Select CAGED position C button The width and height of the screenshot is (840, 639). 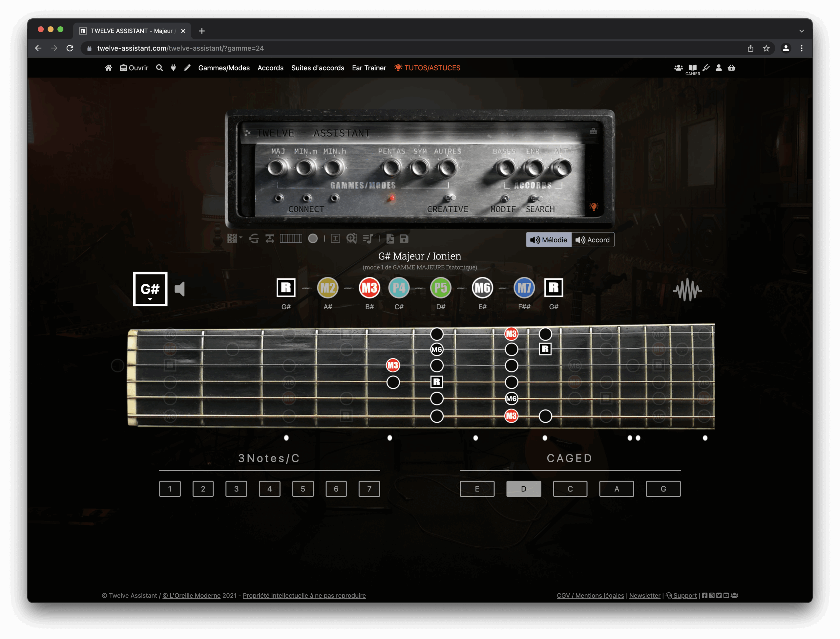click(570, 489)
